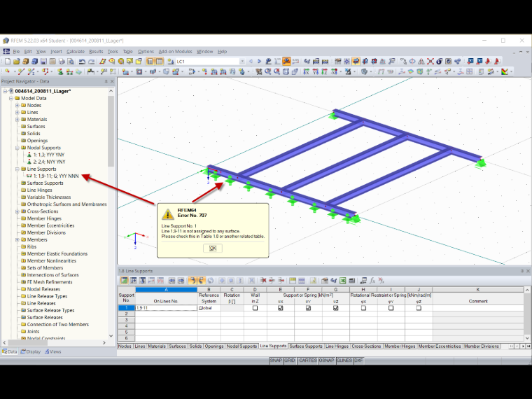The image size is (532, 399).
Task: Select nodal support '1: 1,3; YYY YNY'
Action: click(49, 155)
